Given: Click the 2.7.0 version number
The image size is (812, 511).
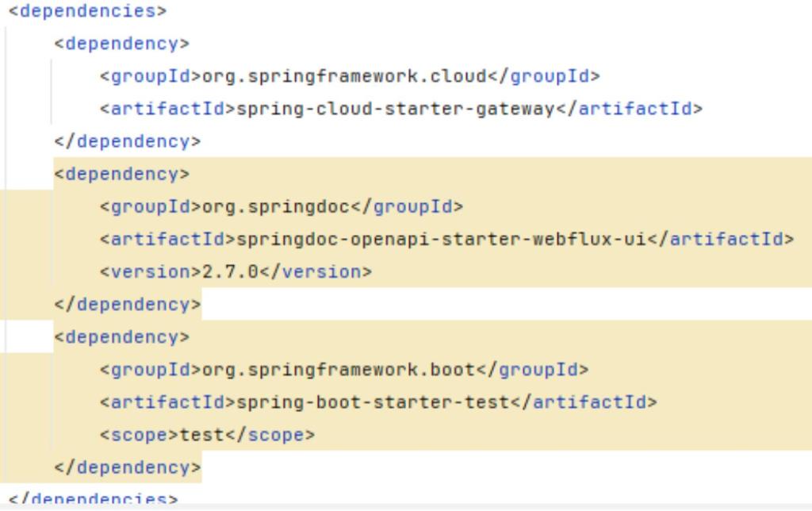Looking at the screenshot, I should point(230,271).
